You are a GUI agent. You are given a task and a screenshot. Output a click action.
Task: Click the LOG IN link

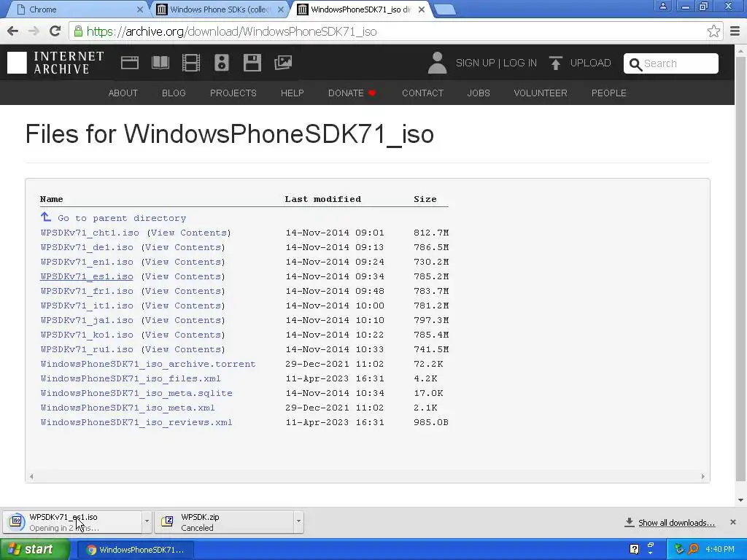coord(519,63)
